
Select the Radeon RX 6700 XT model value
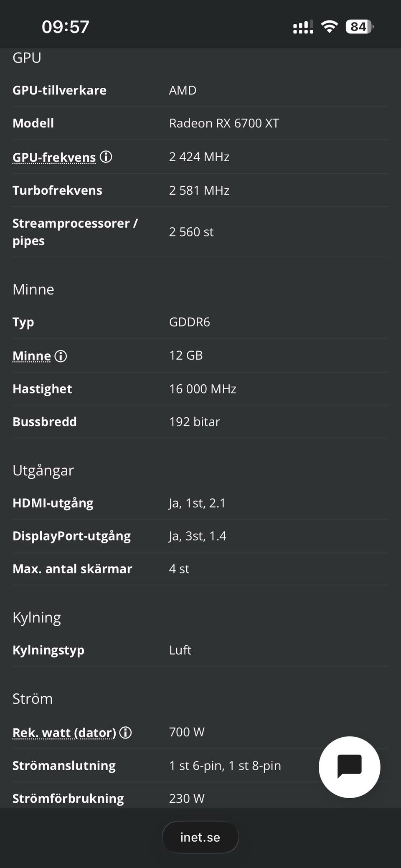pyautogui.click(x=224, y=123)
